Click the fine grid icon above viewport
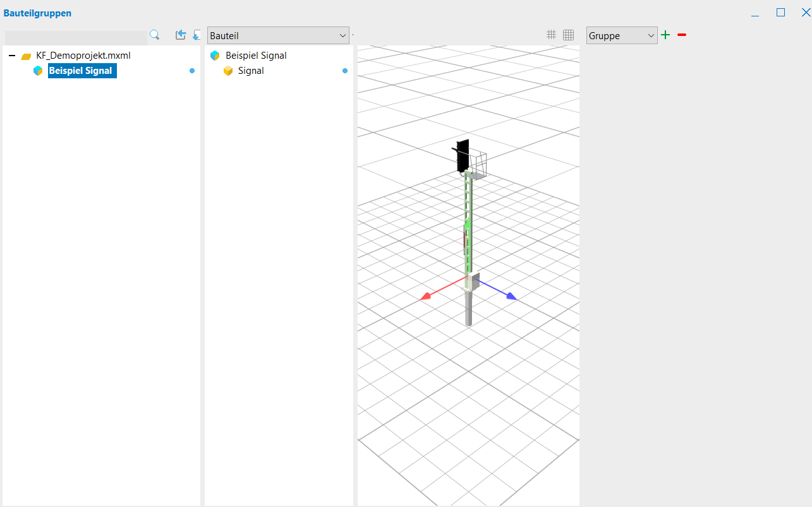 click(x=568, y=35)
